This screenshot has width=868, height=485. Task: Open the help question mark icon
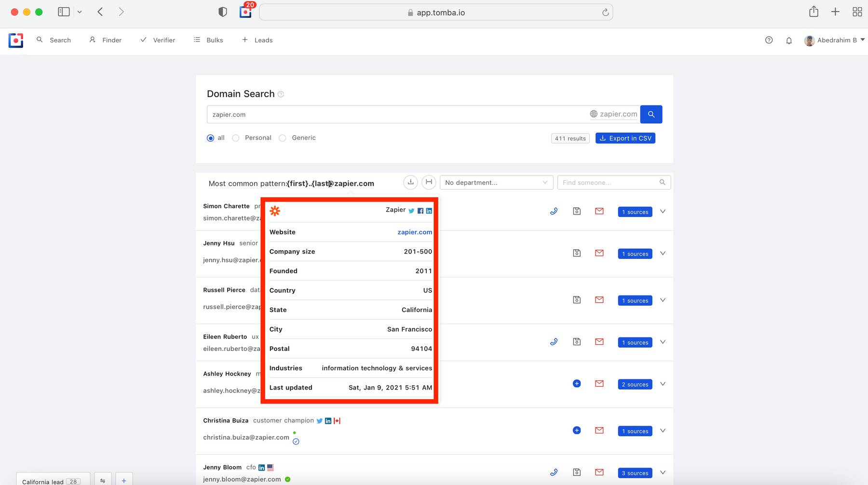[x=769, y=40]
